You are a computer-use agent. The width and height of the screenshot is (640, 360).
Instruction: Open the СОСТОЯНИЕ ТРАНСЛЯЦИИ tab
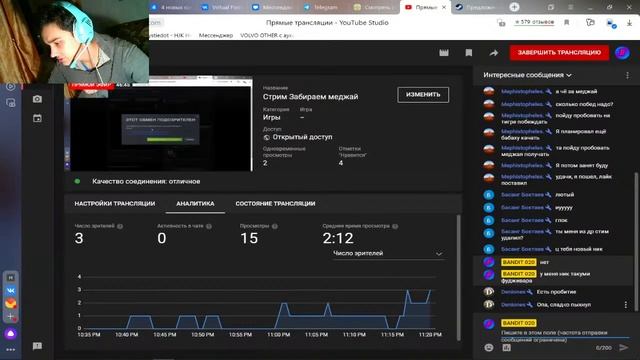(x=275, y=203)
